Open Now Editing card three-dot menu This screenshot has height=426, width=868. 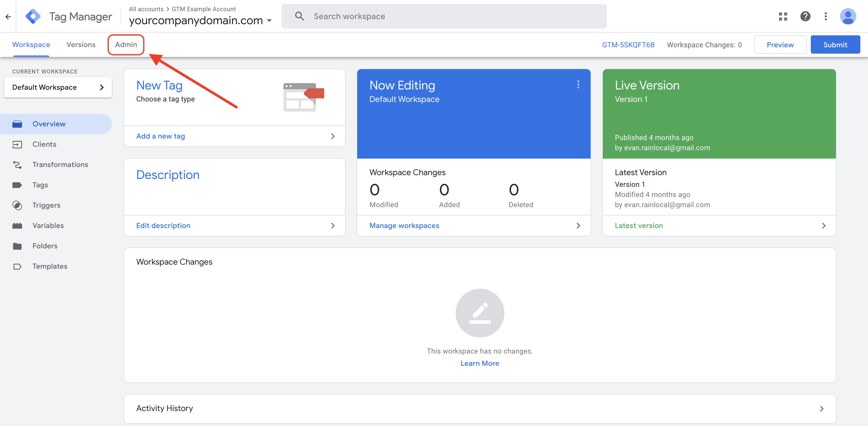578,85
